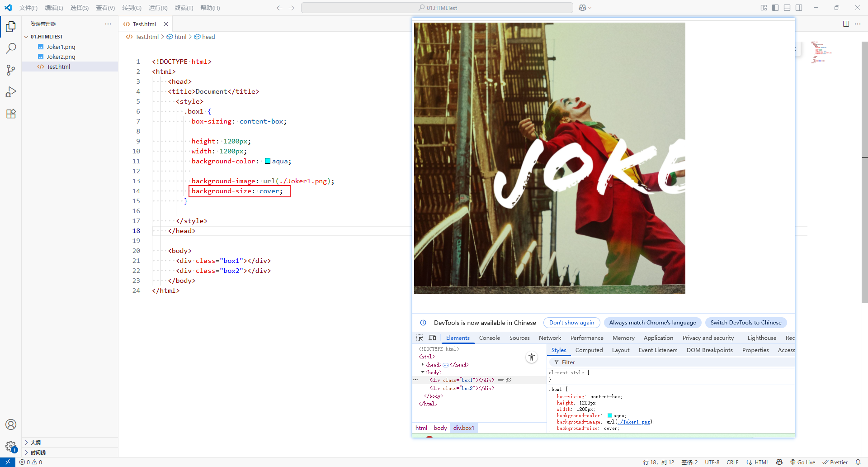This screenshot has width=868, height=467.
Task: Expand the head node in DevTools DOM tree
Action: pos(423,364)
